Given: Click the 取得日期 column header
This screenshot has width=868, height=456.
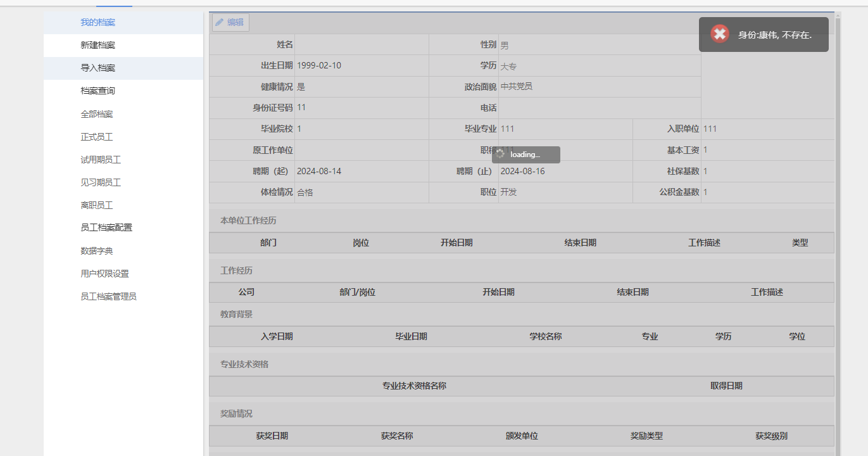Looking at the screenshot, I should 726,385.
